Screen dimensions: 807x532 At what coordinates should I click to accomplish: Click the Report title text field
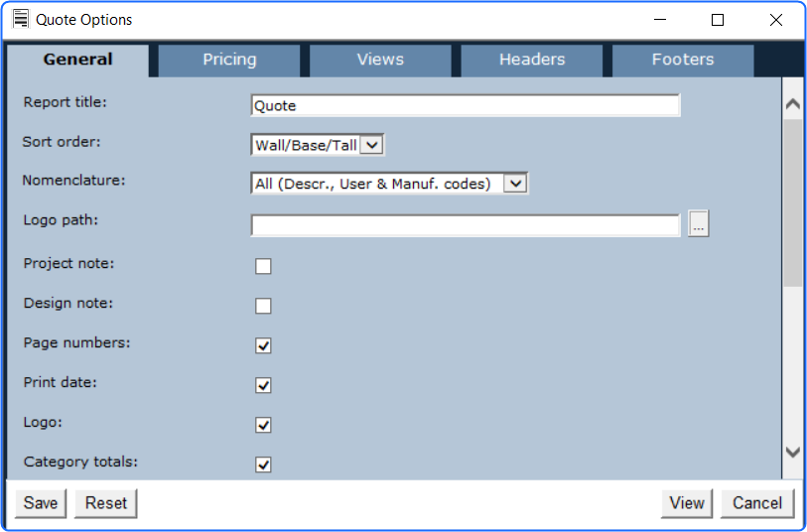pyautogui.click(x=465, y=105)
